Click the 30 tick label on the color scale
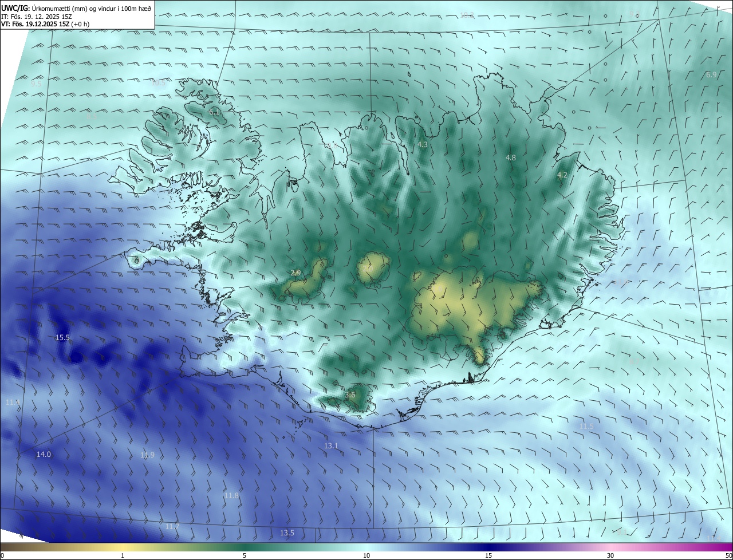733x560 pixels. pos(610,555)
